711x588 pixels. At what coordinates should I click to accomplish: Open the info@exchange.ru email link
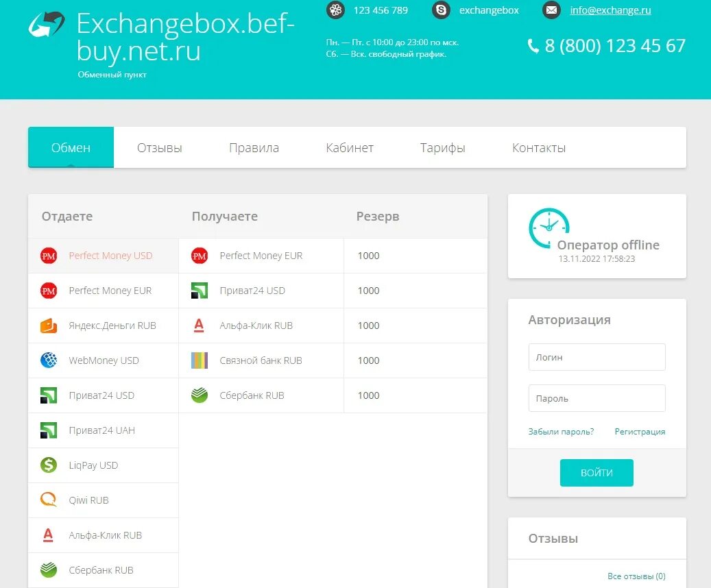coord(610,10)
